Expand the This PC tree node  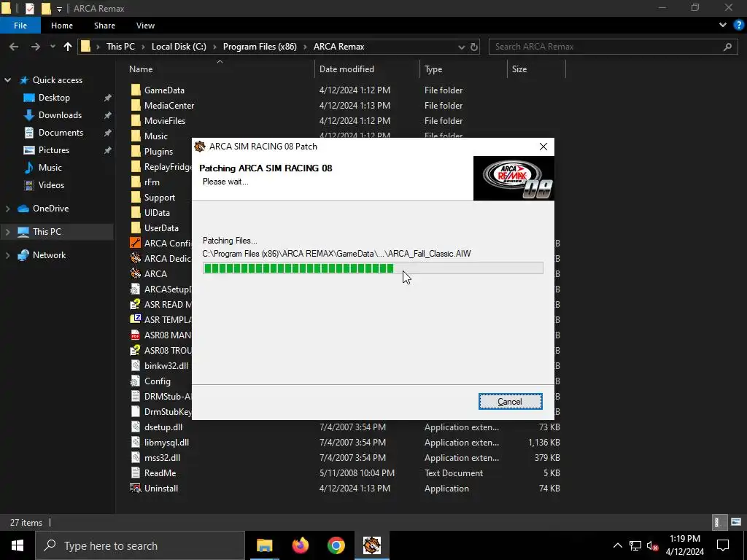tap(7, 232)
